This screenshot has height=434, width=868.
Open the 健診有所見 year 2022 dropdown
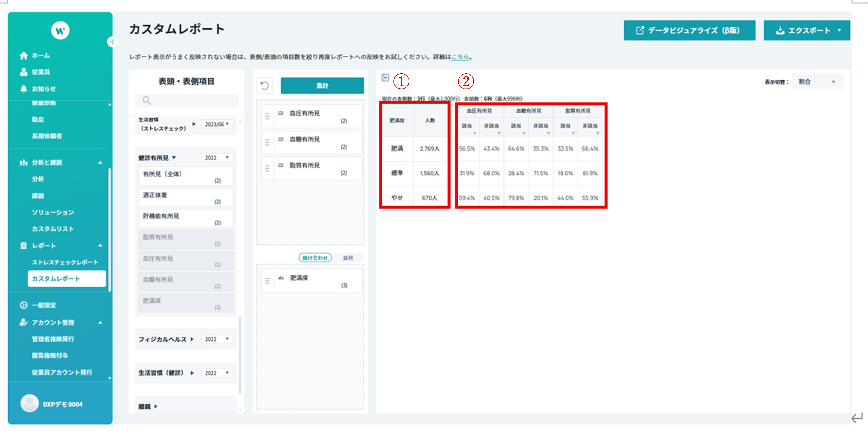pyautogui.click(x=217, y=157)
